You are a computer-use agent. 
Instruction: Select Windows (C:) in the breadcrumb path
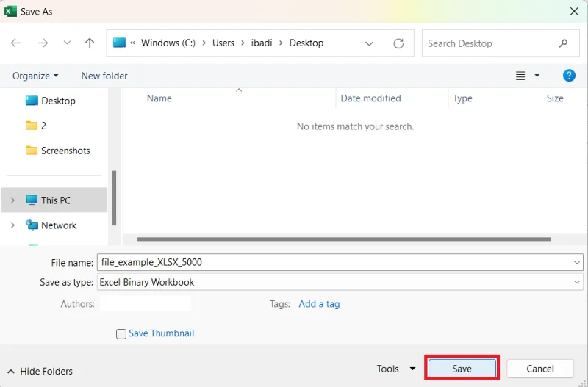[168, 43]
